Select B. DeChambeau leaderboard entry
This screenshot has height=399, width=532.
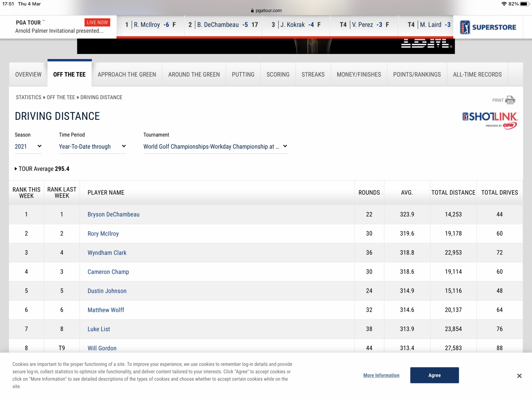(x=223, y=25)
